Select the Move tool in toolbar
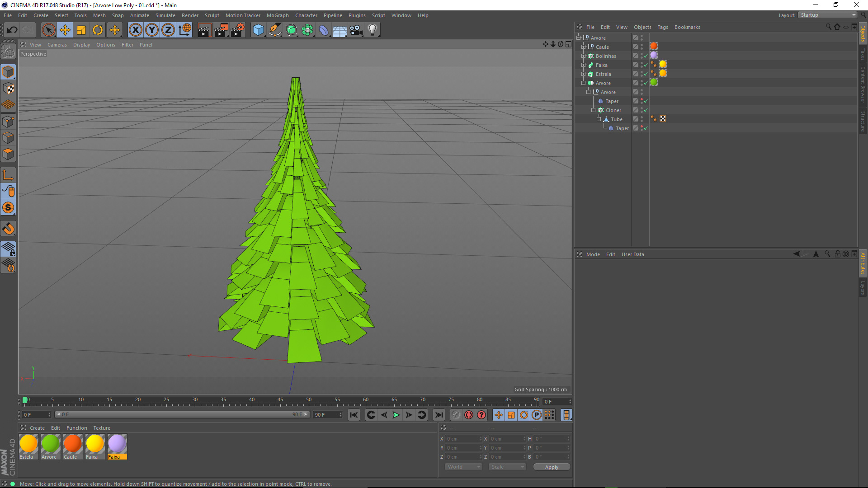This screenshot has height=488, width=868. pos(65,30)
